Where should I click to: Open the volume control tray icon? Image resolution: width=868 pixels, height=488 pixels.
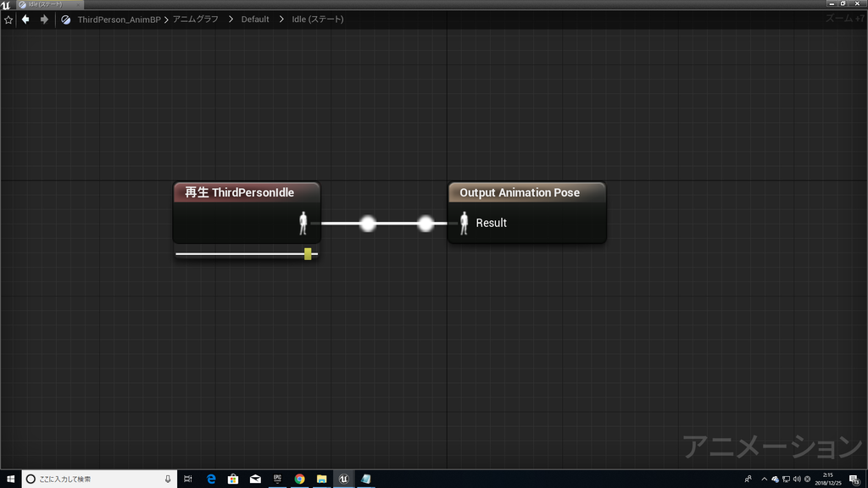pyautogui.click(x=797, y=480)
